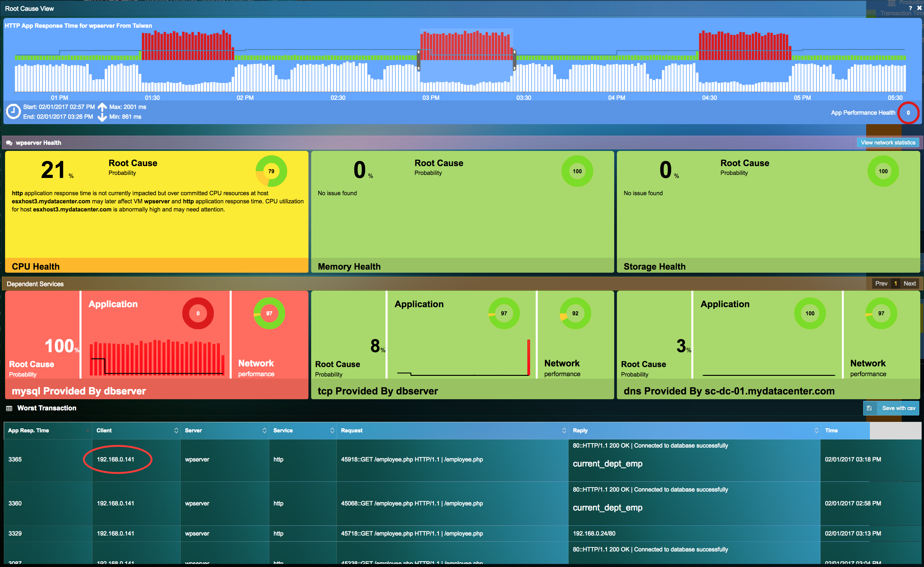Open the CPU Health card
Viewport: 924px width, 567px height.
pos(157,211)
